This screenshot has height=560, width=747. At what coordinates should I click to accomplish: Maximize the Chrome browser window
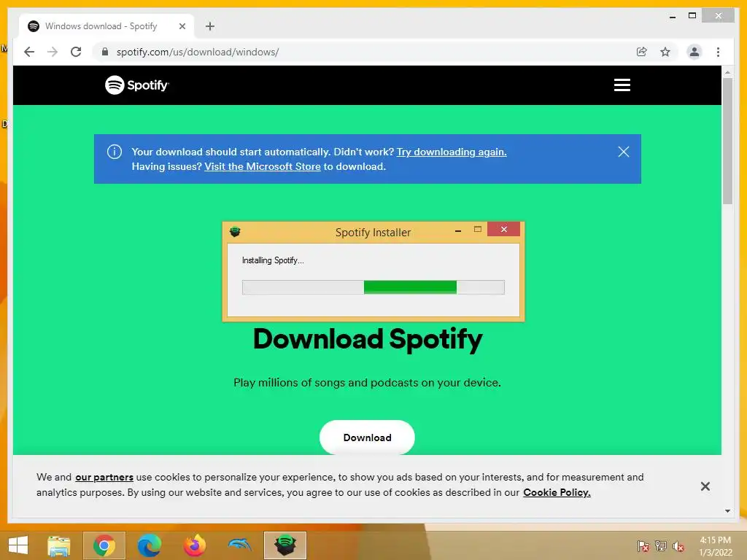(x=692, y=16)
